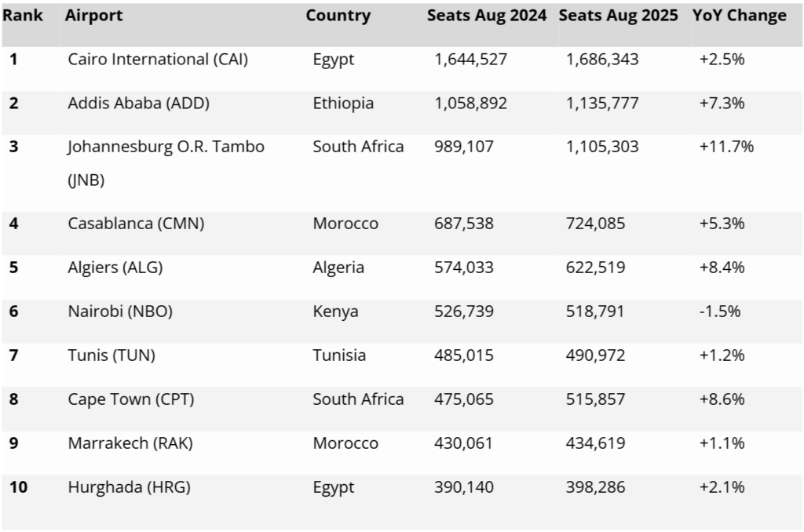
Task: Select the Country column header
Action: point(338,16)
